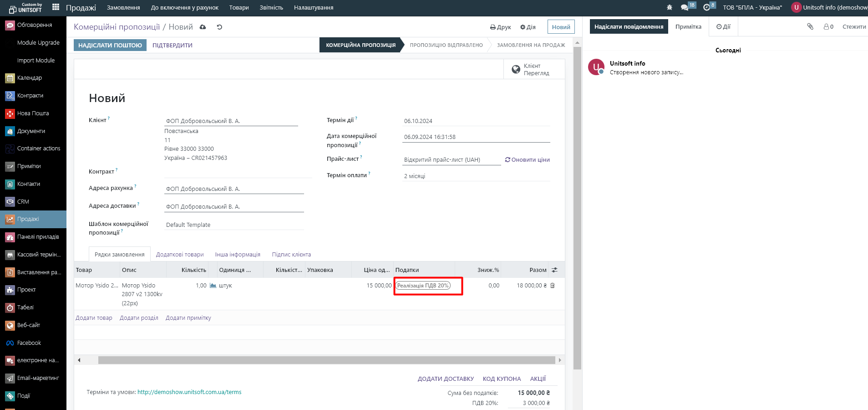Viewport: 868px width, 410px height.
Task: Open the conversations messages icon
Action: 685,7
